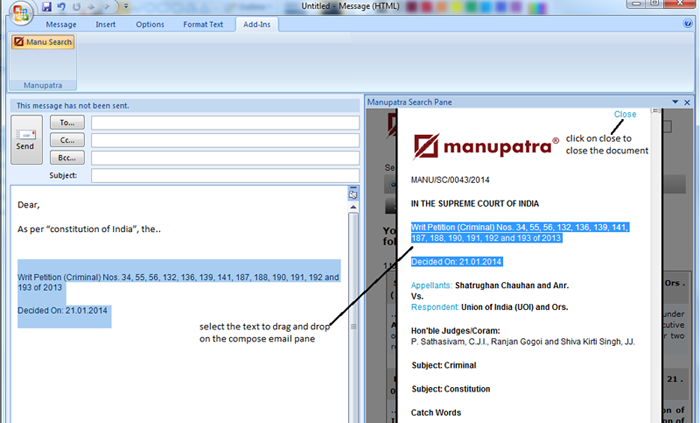Click the Undo arrow icon
The height and width of the screenshot is (423, 700).
62,7
